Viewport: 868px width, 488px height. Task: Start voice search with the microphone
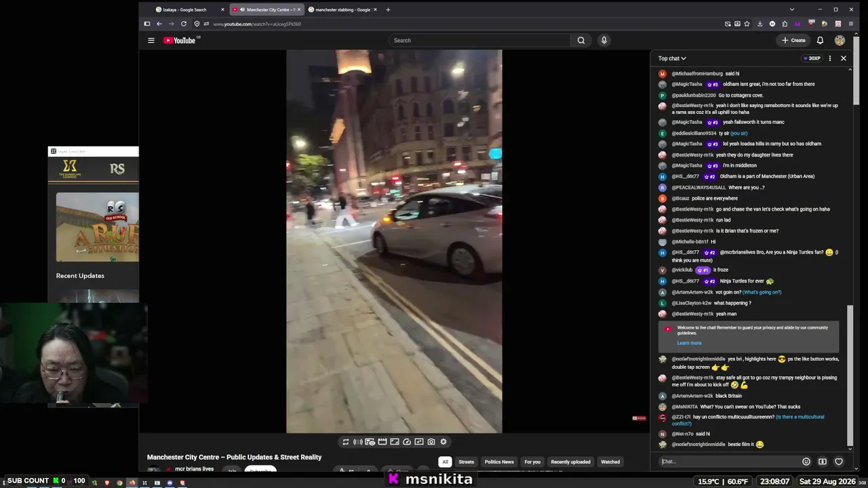604,41
